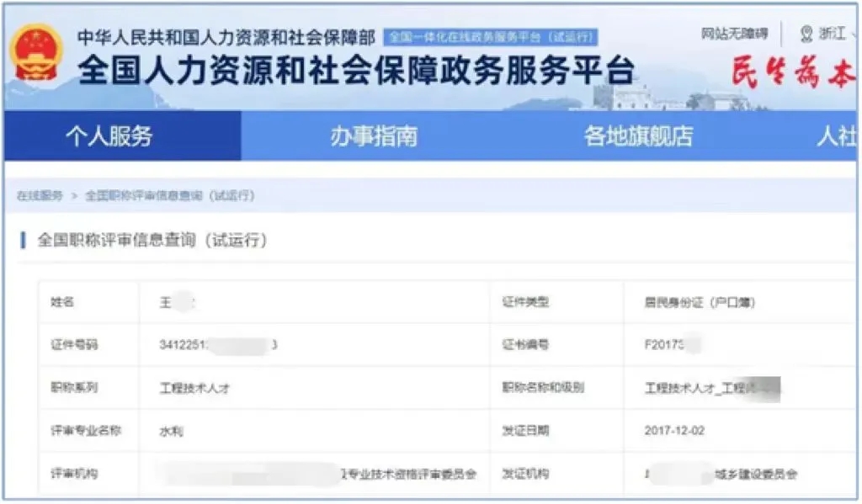This screenshot has width=862, height=504.
Task: Select the 工程技术人才 value under 职称系列
Action: 194,388
